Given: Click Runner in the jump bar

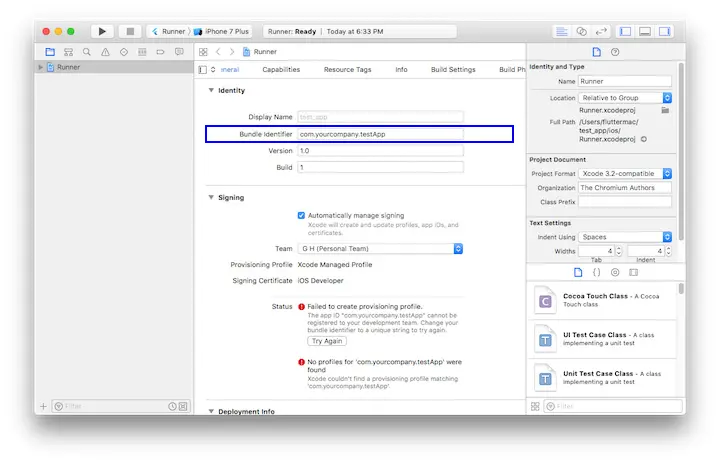Looking at the screenshot, I should pos(260,52).
